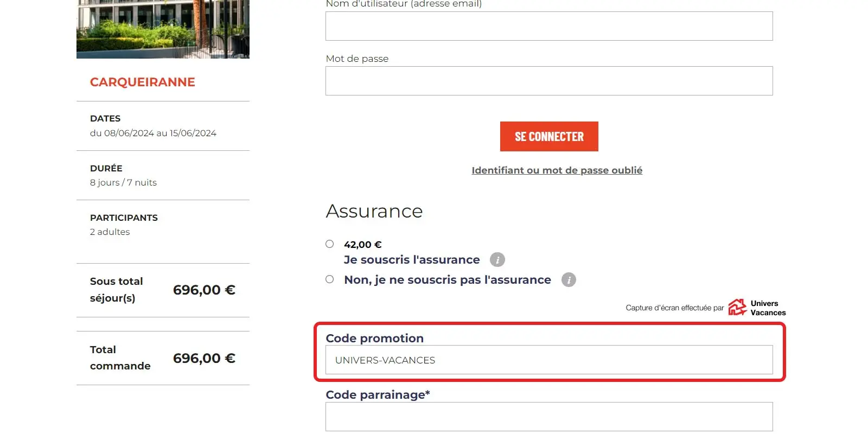Viewport: 868px width, 434px height.
Task: Open info icon beside "Je souscris l'assurance"
Action: pyautogui.click(x=497, y=260)
